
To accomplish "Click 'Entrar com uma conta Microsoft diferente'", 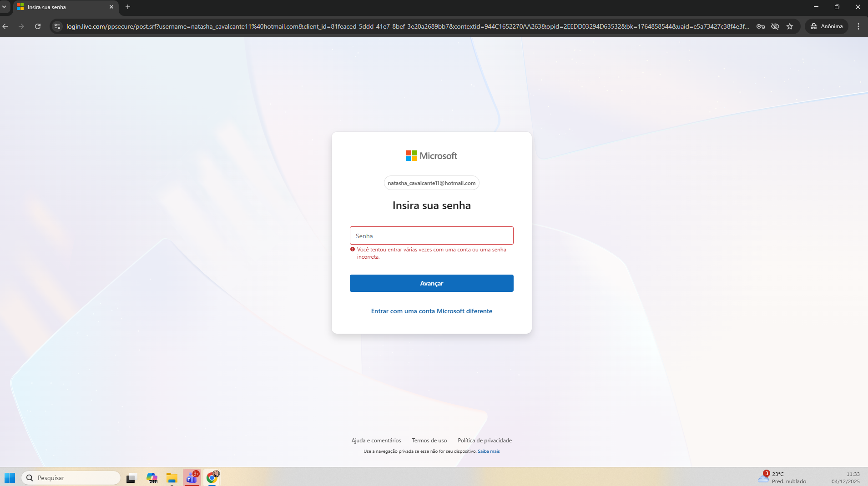I will [x=432, y=311].
